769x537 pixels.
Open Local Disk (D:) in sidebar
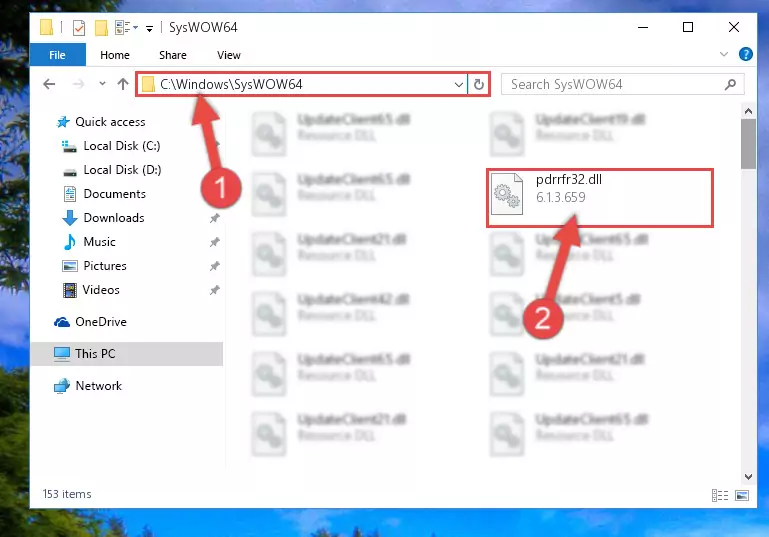[122, 170]
